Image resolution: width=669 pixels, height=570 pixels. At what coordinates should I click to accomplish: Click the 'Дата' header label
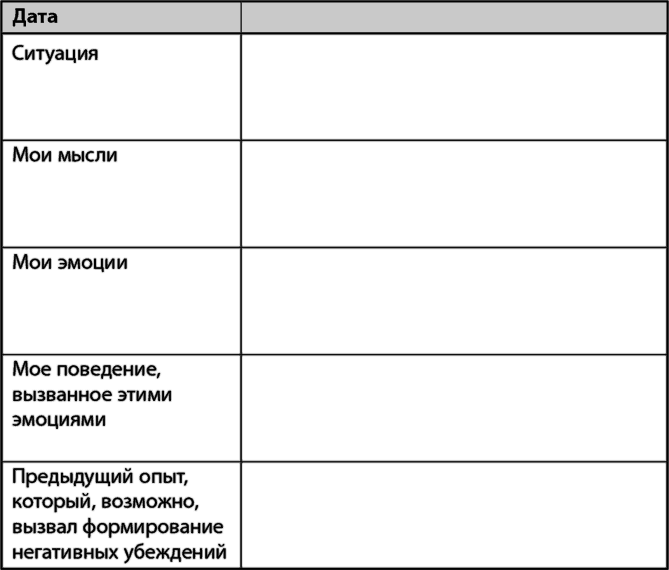(35, 17)
